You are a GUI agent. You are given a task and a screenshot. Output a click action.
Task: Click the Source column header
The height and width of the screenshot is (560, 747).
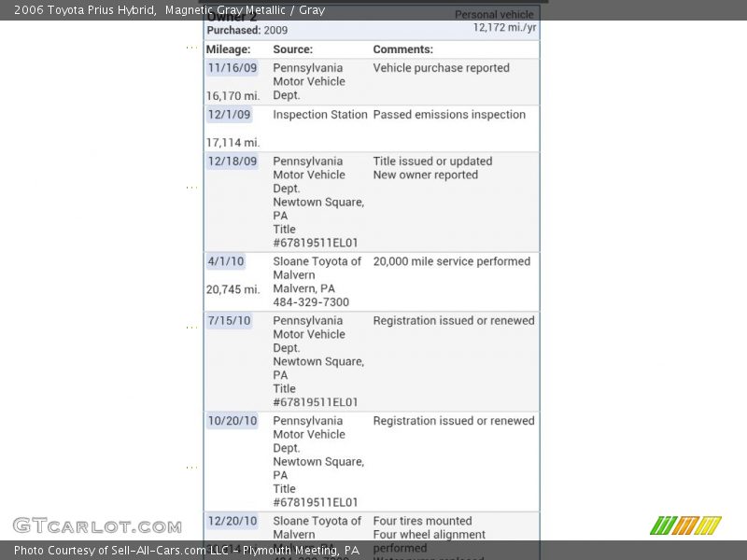293,49
